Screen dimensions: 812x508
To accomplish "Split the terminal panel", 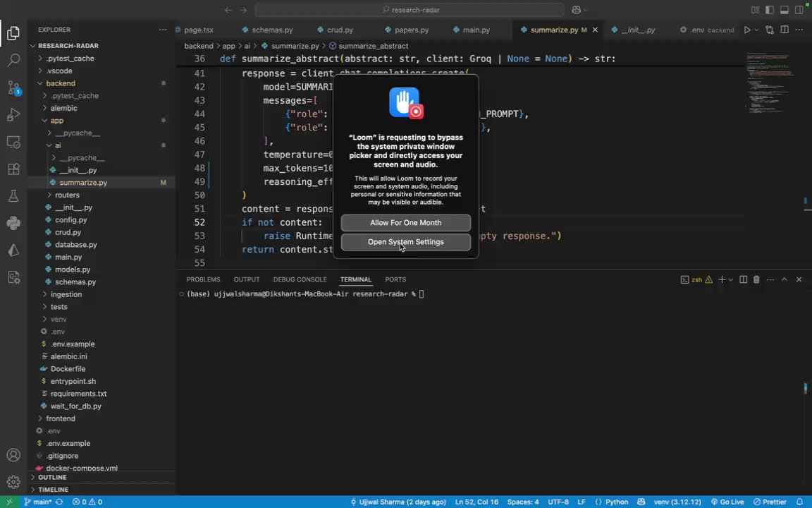I will click(743, 279).
